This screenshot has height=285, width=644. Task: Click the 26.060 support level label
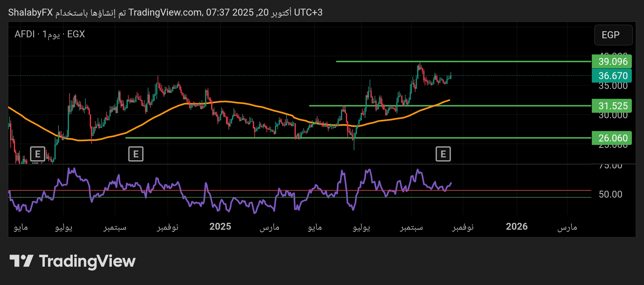pos(613,138)
